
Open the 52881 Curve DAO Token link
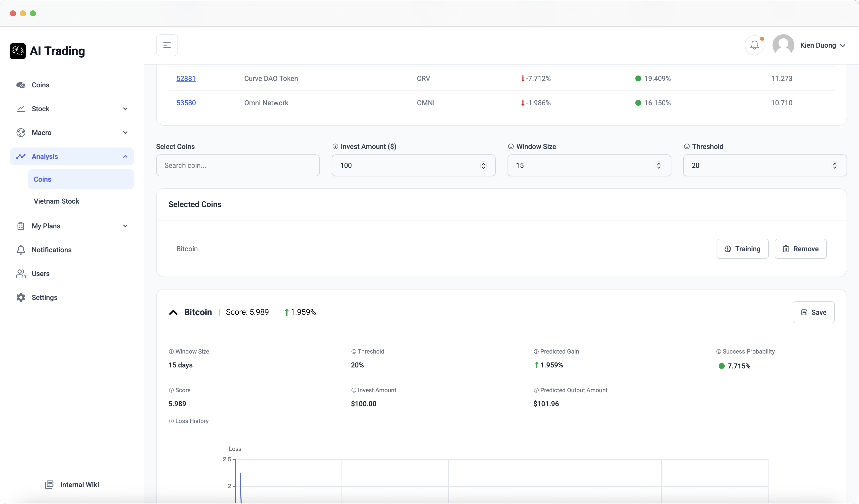coord(186,78)
